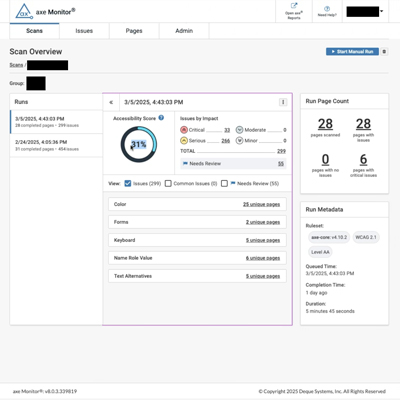Screen dimensions: 400x400
Task: Switch to the Pages tab
Action: (x=134, y=31)
